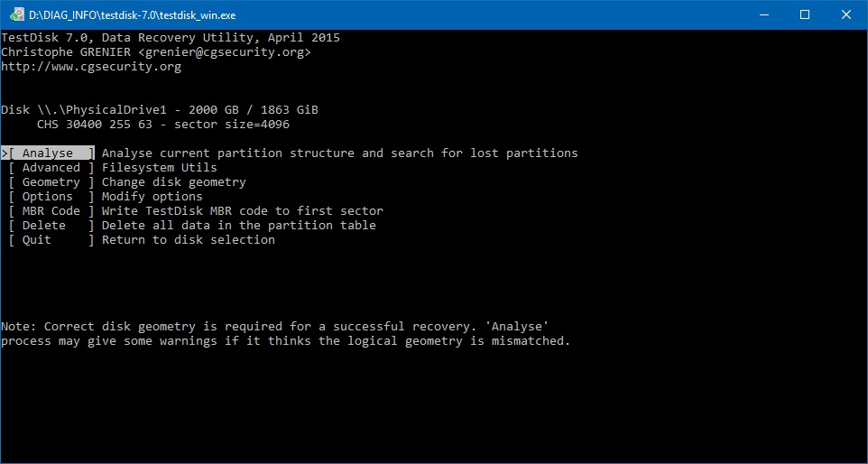Screen dimensions: 868x464
Task: Minimize the TestDisk console window
Action: click(x=764, y=15)
